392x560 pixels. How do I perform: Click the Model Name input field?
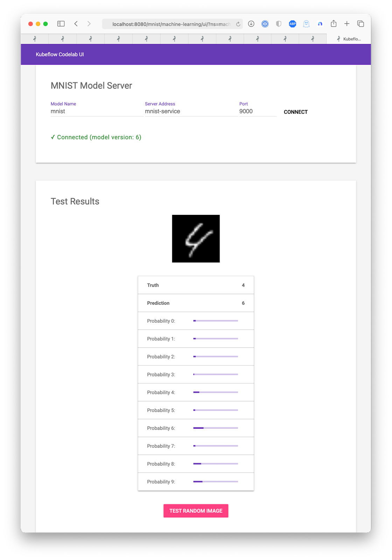click(x=96, y=111)
